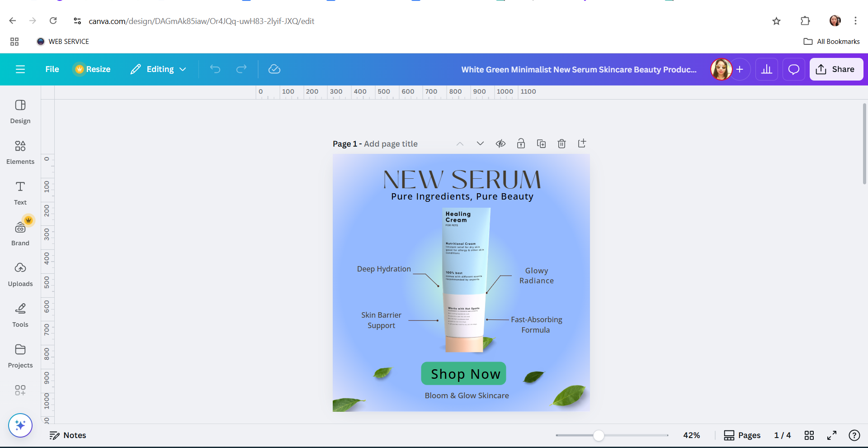Open the main hamburger menu

tap(20, 69)
